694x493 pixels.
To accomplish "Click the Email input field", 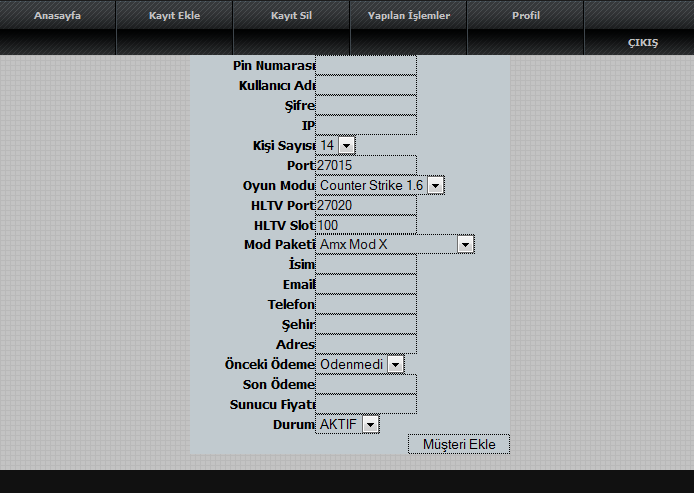I will [365, 285].
